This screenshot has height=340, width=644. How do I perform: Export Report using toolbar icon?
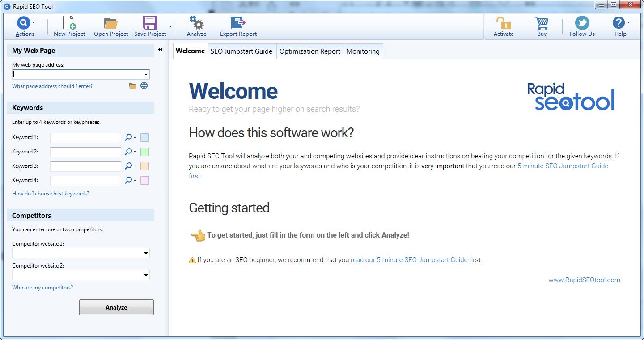[238, 25]
